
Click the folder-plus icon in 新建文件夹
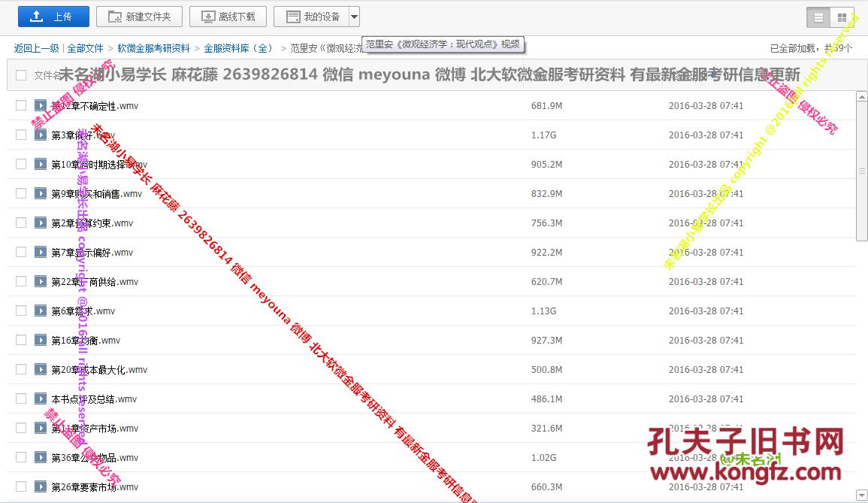pyautogui.click(x=114, y=17)
